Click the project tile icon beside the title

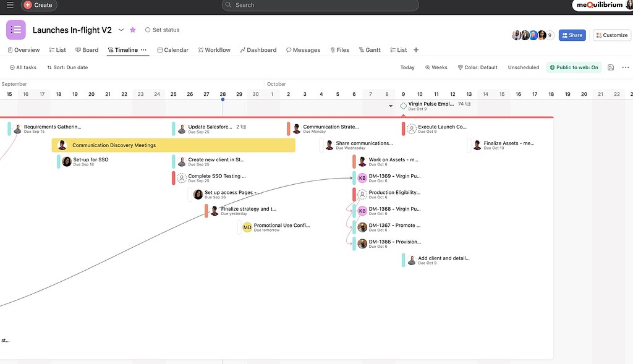tap(15, 29)
